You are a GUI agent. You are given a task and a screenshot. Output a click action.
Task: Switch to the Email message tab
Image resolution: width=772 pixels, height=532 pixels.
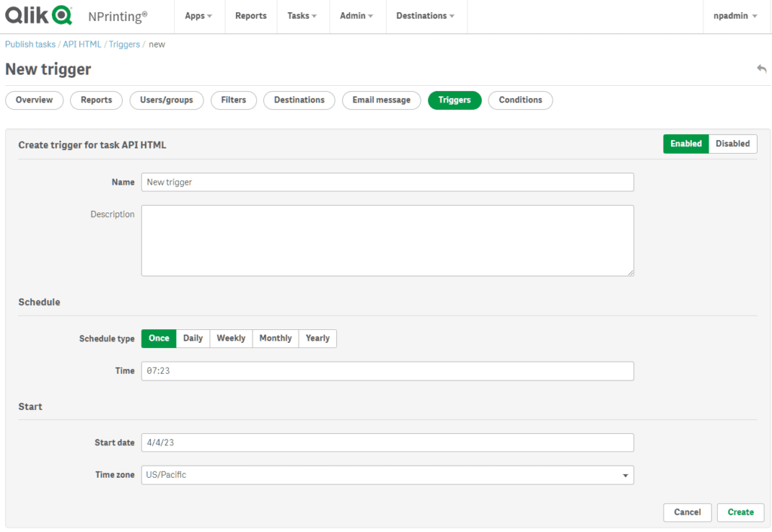pyautogui.click(x=381, y=100)
